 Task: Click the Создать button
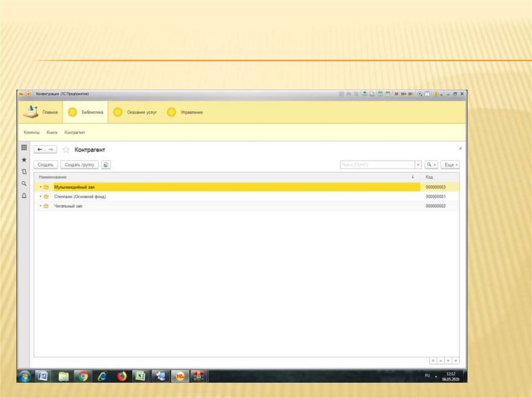pyautogui.click(x=46, y=164)
